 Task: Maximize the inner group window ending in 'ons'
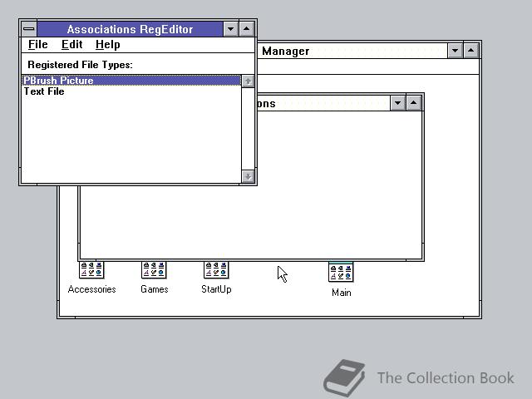(414, 103)
